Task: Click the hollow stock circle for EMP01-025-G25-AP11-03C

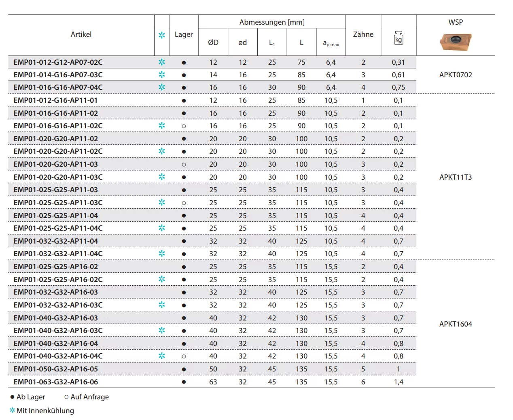Action: [x=184, y=203]
